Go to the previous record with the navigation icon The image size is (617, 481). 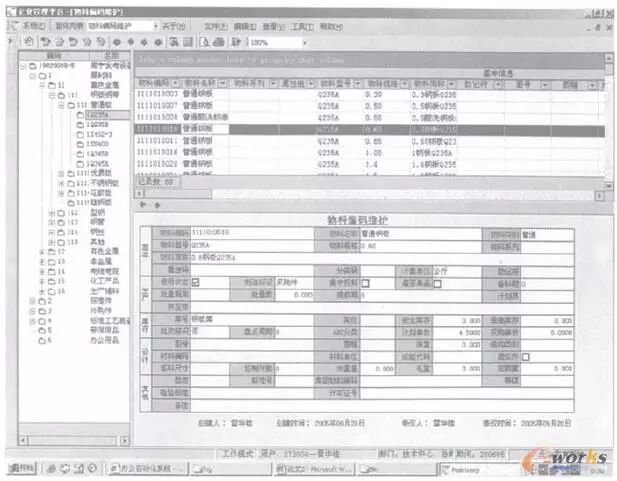pyautogui.click(x=131, y=42)
